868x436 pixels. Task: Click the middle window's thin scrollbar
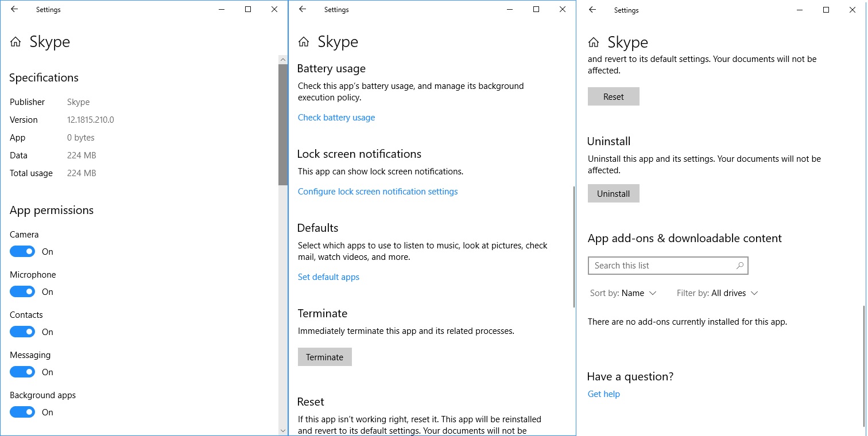pyautogui.click(x=574, y=247)
